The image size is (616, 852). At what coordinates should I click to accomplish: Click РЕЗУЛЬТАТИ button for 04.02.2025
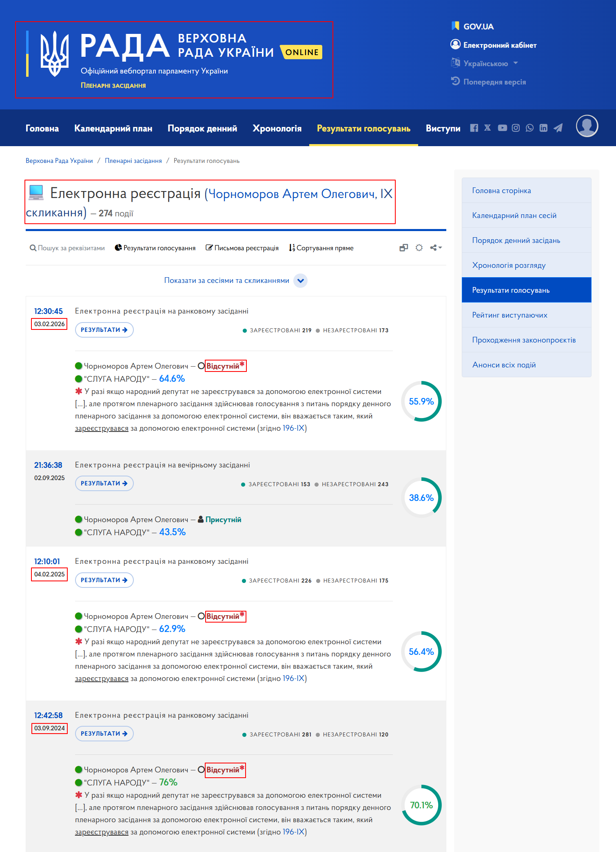tap(104, 580)
